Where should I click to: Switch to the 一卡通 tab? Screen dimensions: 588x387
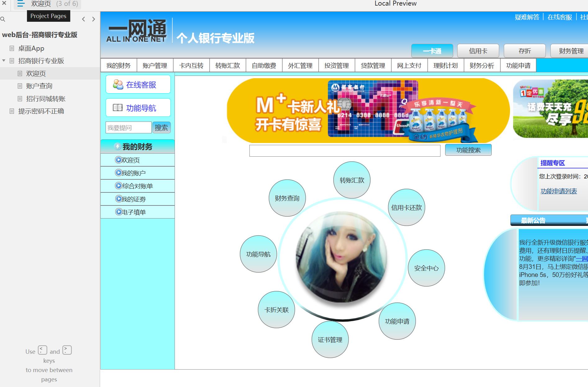[x=432, y=51]
